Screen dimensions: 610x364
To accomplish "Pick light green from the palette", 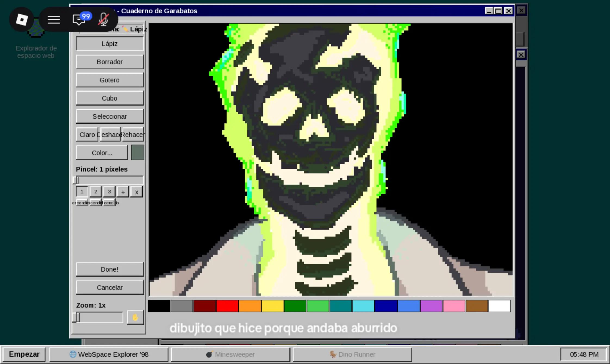I will tap(318, 306).
